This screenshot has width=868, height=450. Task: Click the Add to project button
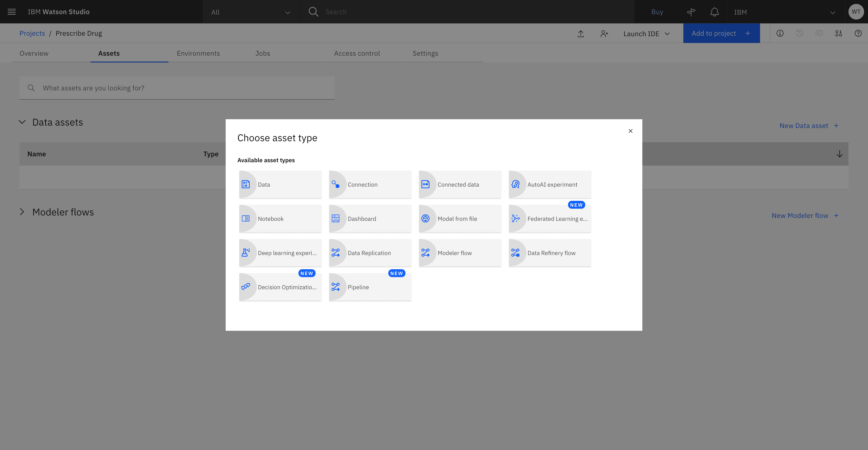[x=721, y=33]
